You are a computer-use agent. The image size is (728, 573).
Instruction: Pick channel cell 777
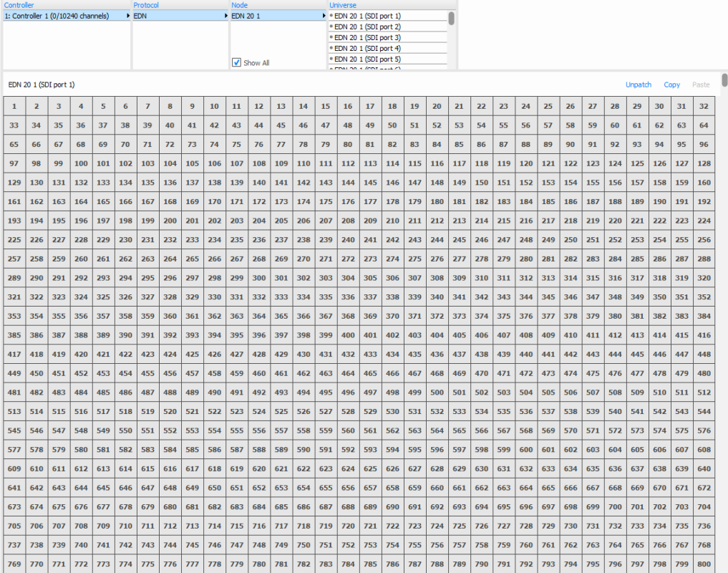pos(193,564)
